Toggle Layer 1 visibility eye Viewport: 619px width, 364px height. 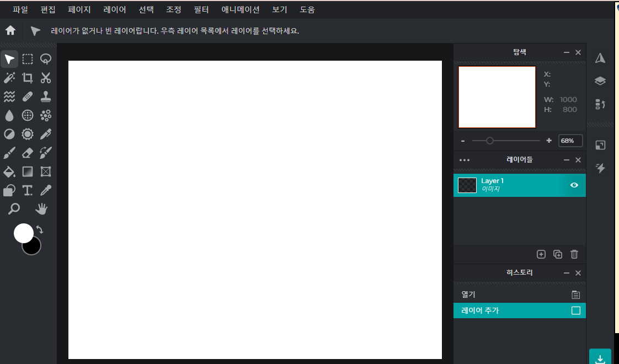(x=574, y=185)
